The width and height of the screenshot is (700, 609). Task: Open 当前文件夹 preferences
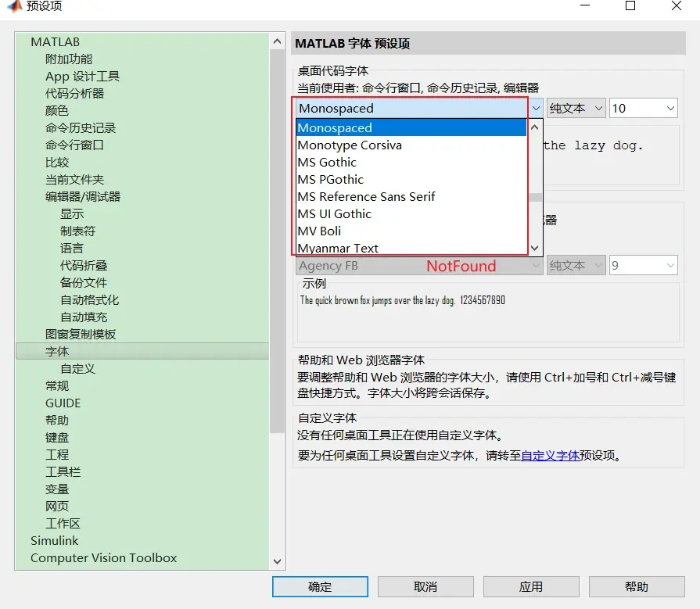(74, 179)
